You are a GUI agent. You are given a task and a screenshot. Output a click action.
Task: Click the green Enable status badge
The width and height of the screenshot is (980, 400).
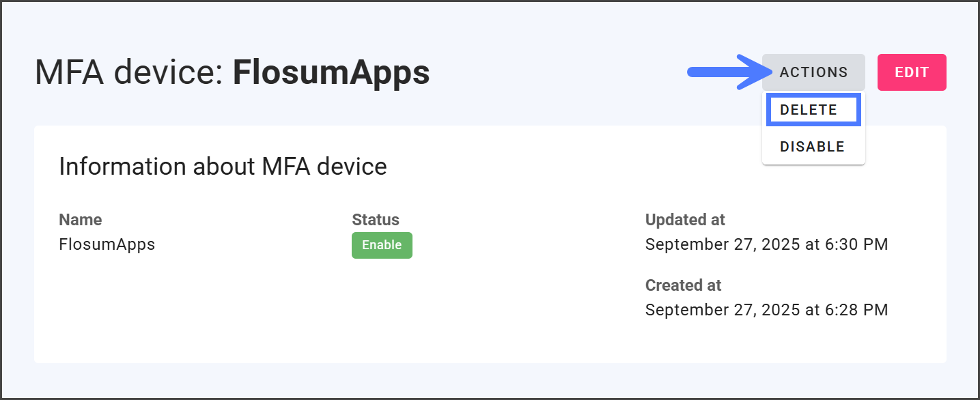click(382, 245)
